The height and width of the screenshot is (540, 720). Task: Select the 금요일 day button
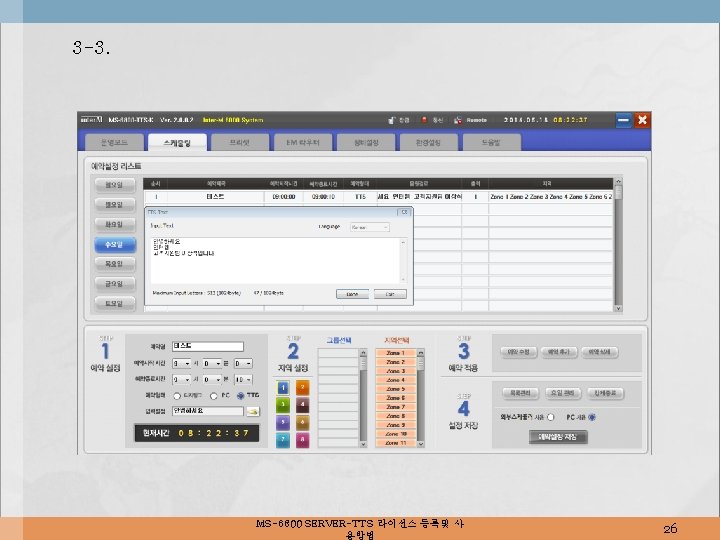(x=115, y=284)
